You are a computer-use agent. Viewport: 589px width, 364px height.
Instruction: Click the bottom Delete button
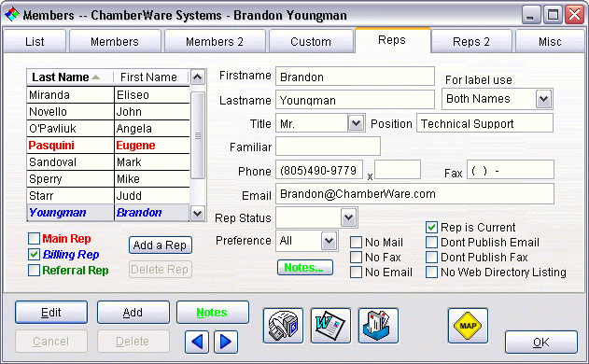tap(133, 341)
